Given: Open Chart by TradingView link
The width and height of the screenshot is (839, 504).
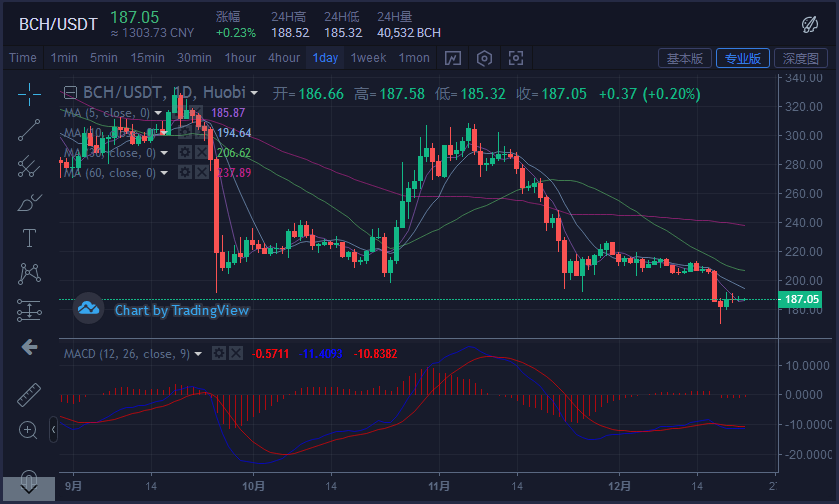Looking at the screenshot, I should pyautogui.click(x=182, y=310).
